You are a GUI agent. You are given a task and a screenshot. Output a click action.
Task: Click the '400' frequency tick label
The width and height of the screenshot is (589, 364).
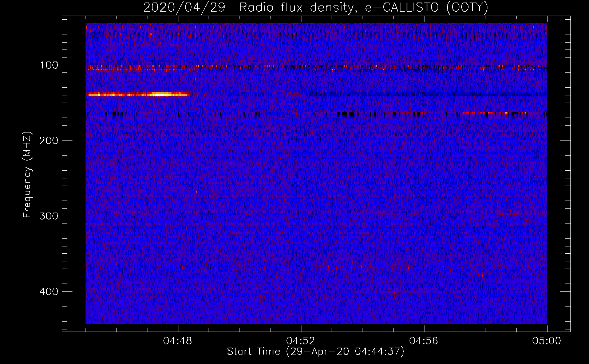pyautogui.click(x=49, y=292)
